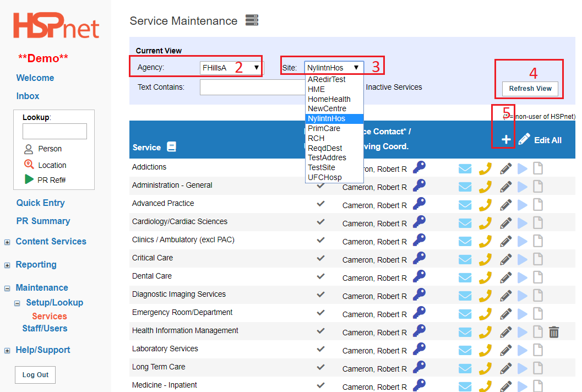
Task: Click Cameron, Robert R in Dental Care row
Action: (x=374, y=278)
